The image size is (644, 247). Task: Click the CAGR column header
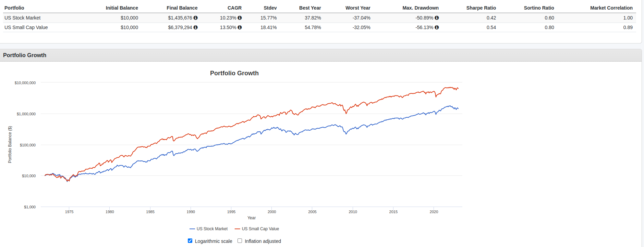[x=234, y=8]
